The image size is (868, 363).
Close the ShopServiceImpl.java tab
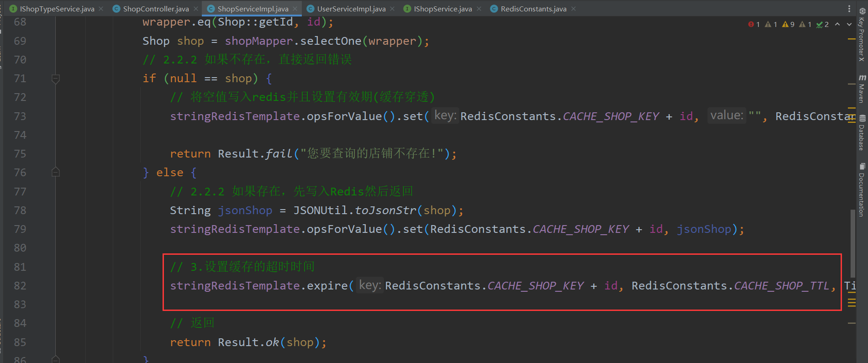295,9
